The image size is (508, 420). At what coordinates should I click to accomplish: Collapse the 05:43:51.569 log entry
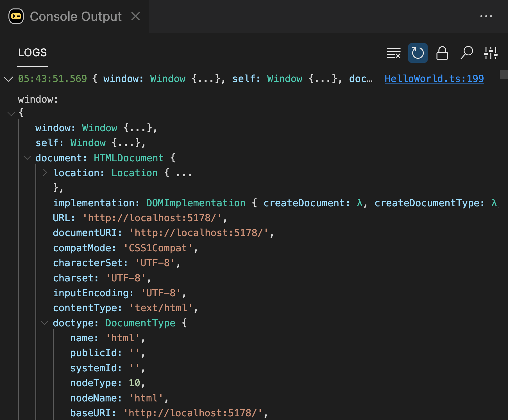(8, 79)
